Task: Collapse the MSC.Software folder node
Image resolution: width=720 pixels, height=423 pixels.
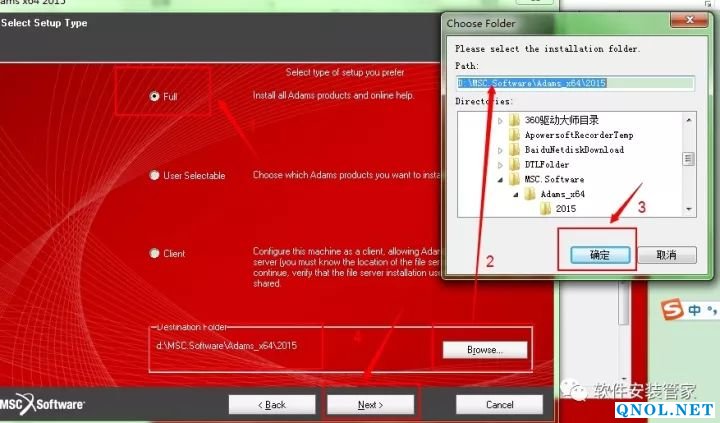Action: (500, 179)
